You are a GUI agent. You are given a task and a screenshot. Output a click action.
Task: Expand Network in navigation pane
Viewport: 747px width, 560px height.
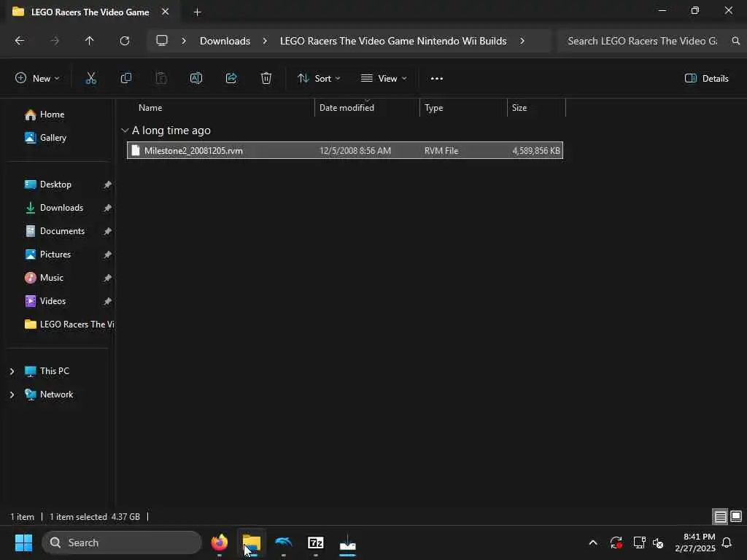pos(12,394)
